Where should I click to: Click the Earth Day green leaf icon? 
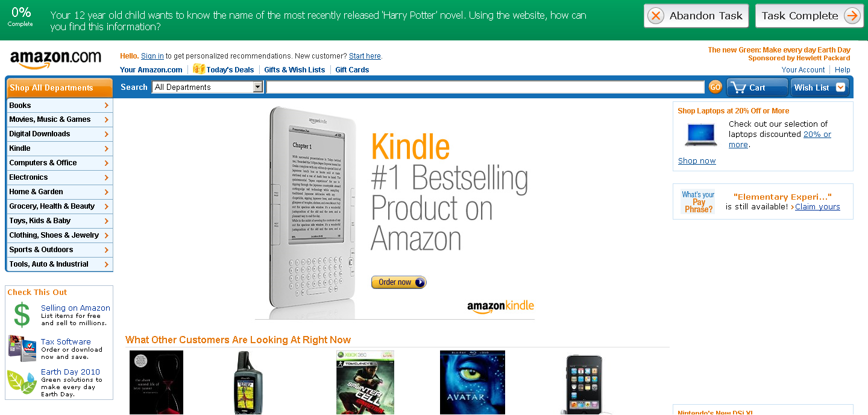coord(22,382)
